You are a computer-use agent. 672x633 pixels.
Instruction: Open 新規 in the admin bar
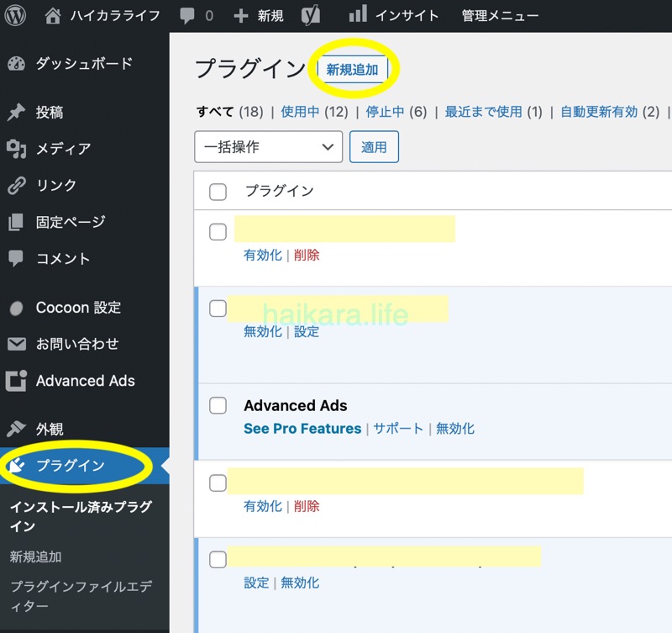[x=270, y=16]
